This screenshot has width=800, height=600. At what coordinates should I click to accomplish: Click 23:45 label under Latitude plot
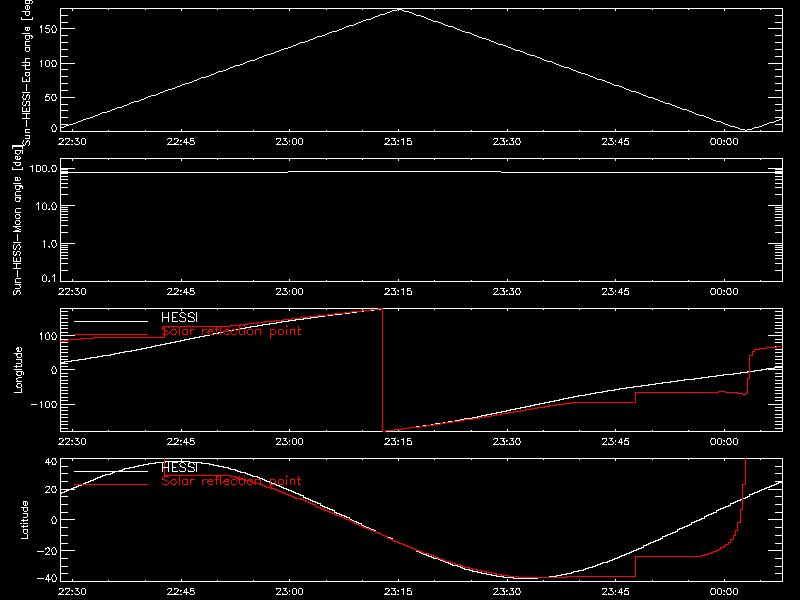pyautogui.click(x=615, y=592)
